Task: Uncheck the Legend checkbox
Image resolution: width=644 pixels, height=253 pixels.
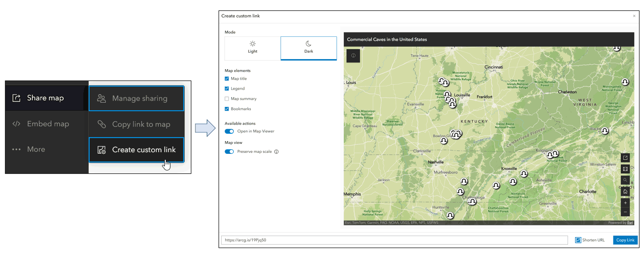Action: pyautogui.click(x=227, y=89)
